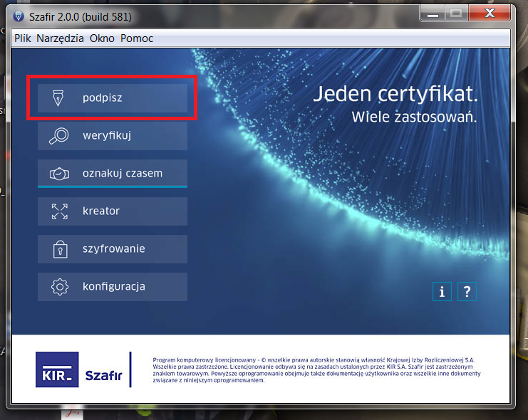
Task: Choose the weryfikuj label
Action: 107,136
